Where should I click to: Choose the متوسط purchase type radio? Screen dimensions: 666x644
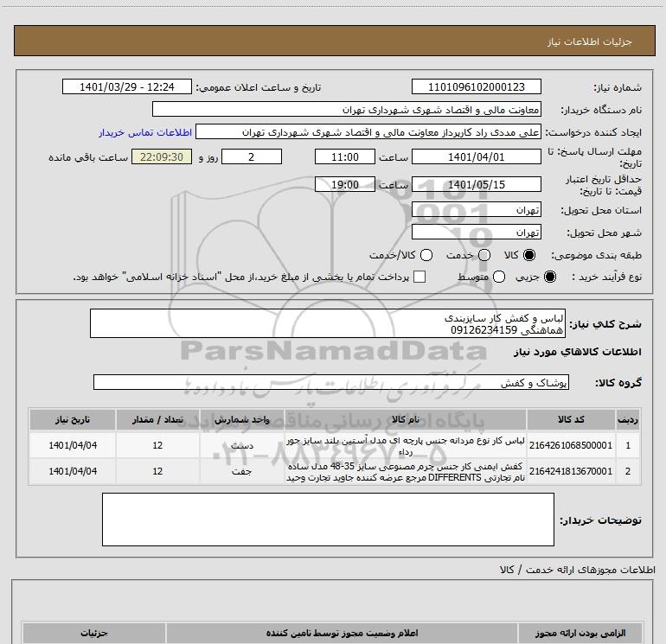(499, 277)
